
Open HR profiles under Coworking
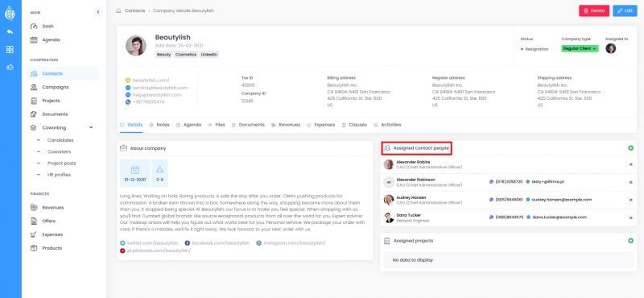tap(59, 175)
